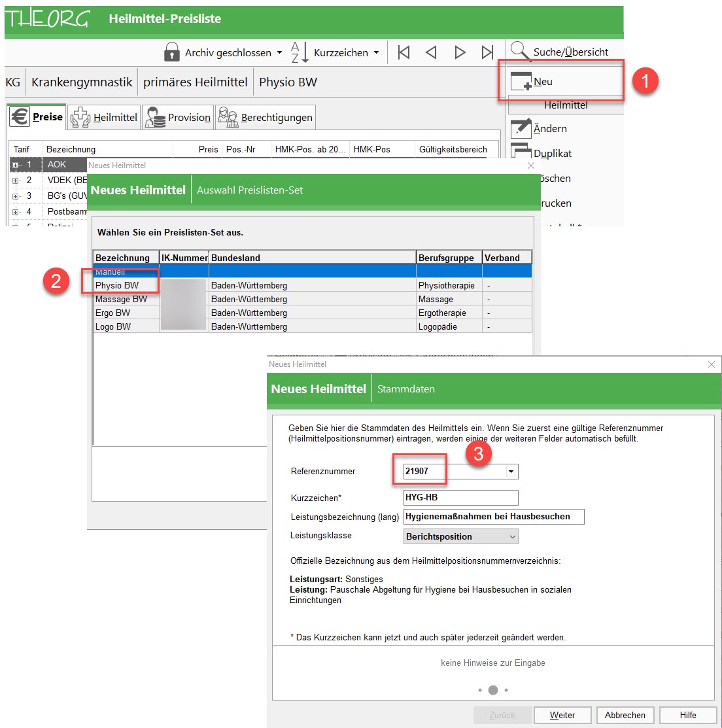Click the Duplikat icon
The image size is (722, 728).
521,151
